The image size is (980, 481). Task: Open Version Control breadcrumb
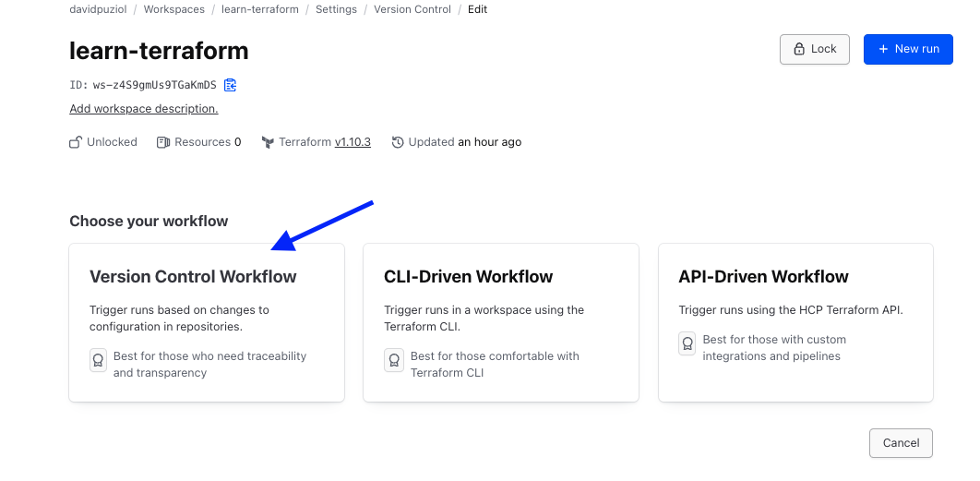pyautogui.click(x=412, y=9)
